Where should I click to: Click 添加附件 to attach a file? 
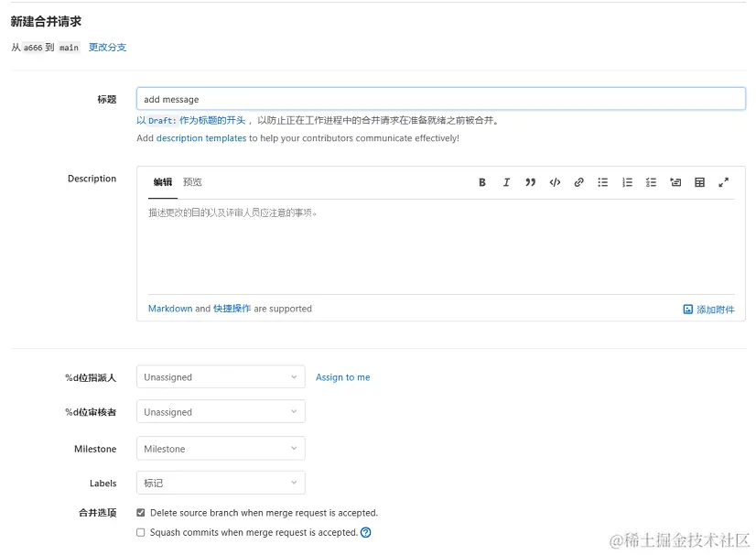(x=716, y=310)
